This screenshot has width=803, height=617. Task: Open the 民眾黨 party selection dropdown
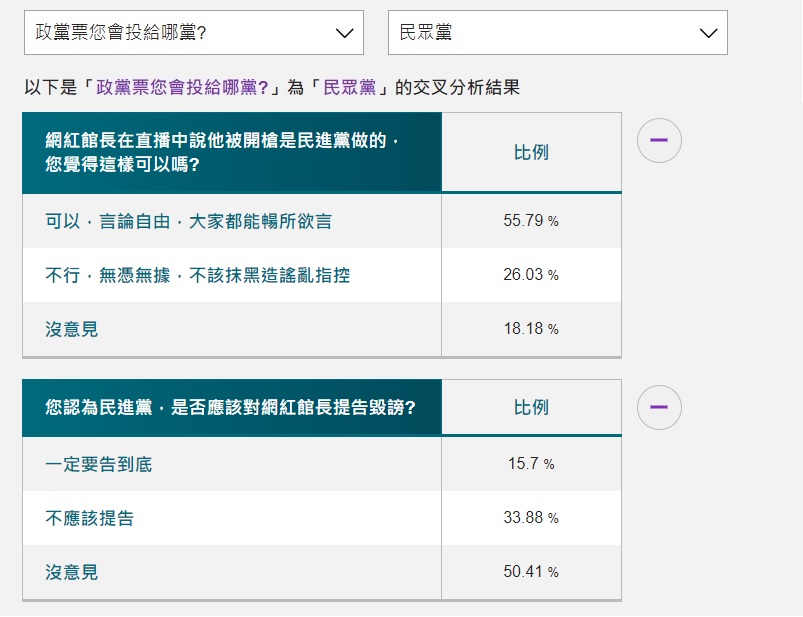pos(558,33)
